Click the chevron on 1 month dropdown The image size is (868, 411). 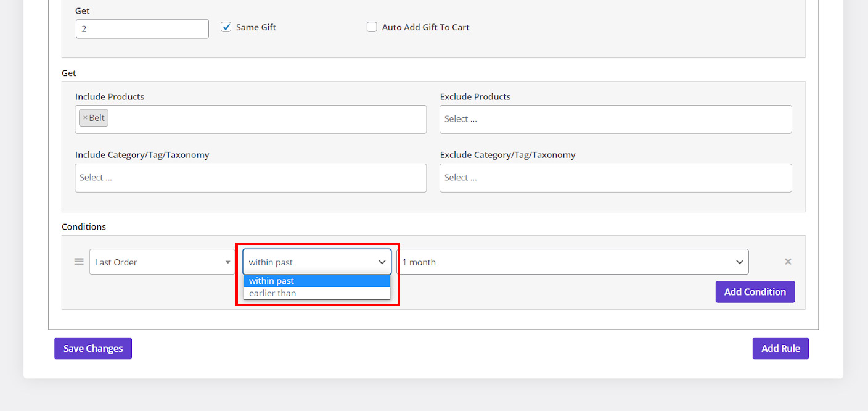pos(739,262)
